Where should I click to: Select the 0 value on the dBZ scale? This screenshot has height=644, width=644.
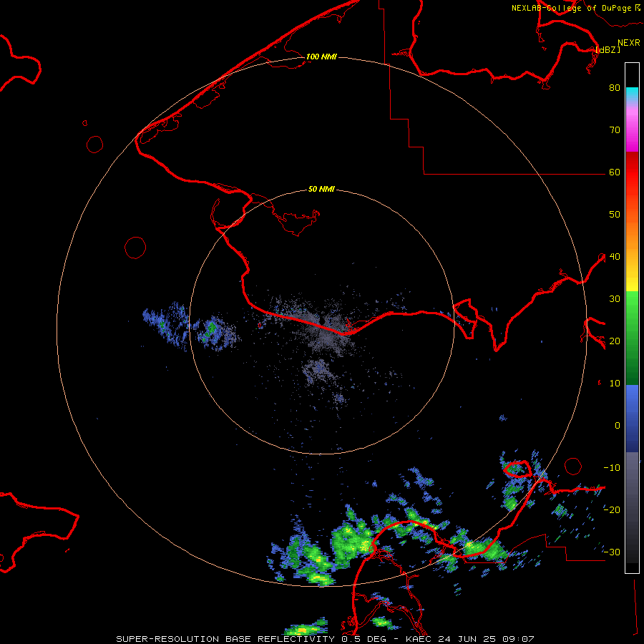(x=618, y=426)
